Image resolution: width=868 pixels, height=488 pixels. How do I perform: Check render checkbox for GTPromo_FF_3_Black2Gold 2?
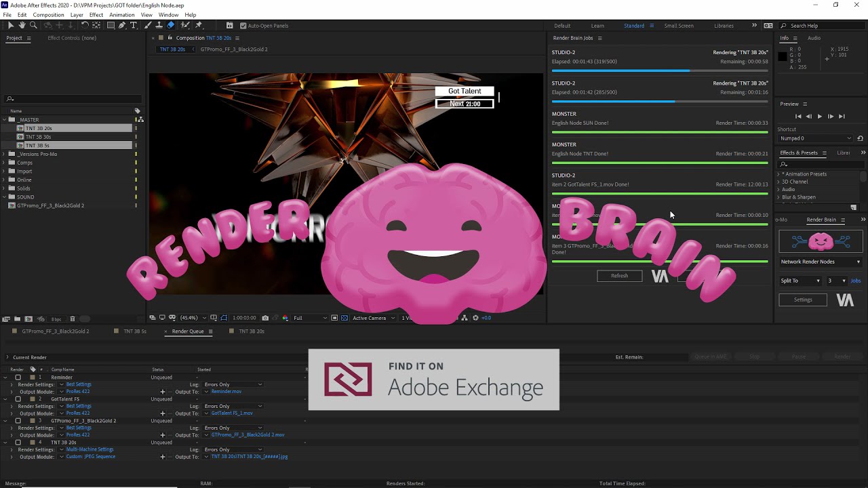pyautogui.click(x=18, y=421)
